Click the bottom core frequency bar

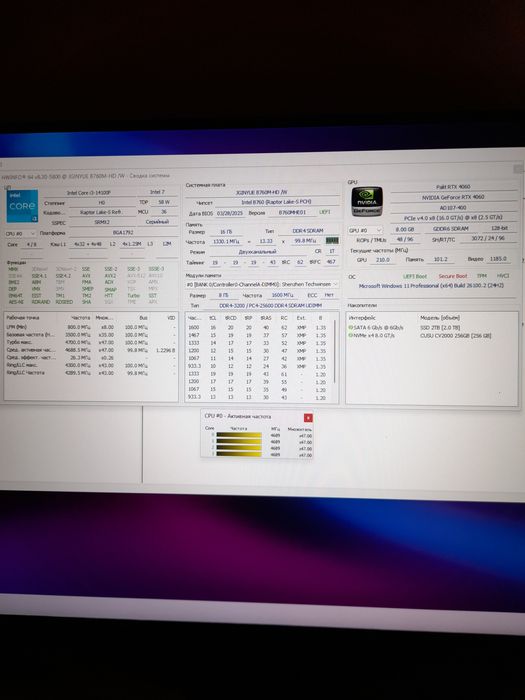pyautogui.click(x=239, y=454)
